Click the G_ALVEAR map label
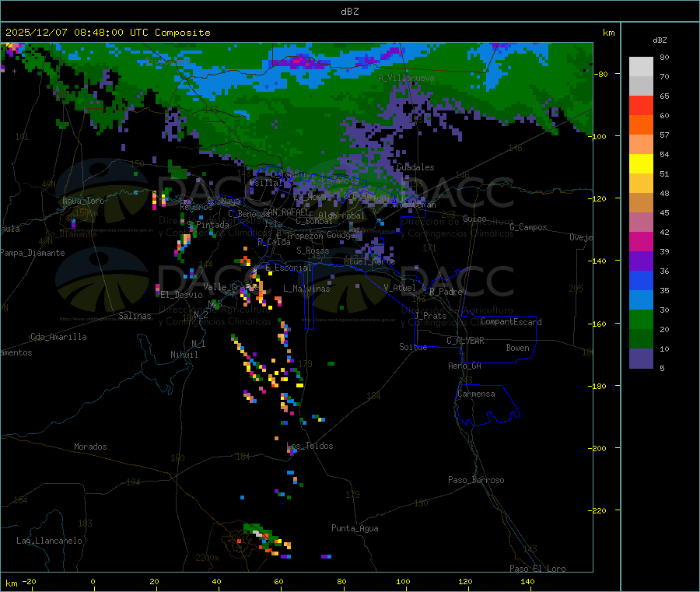The height and width of the screenshot is (592, 700). 466,341
